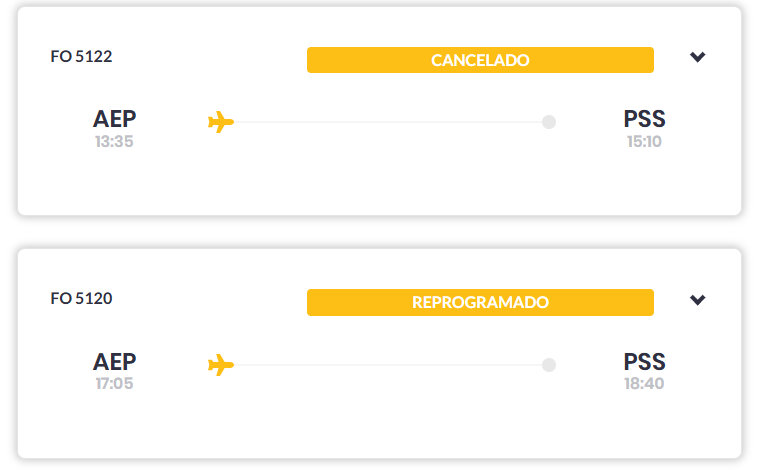The image size is (758, 470).
Task: Click PSS destination of the cancelled flight
Action: [644, 119]
